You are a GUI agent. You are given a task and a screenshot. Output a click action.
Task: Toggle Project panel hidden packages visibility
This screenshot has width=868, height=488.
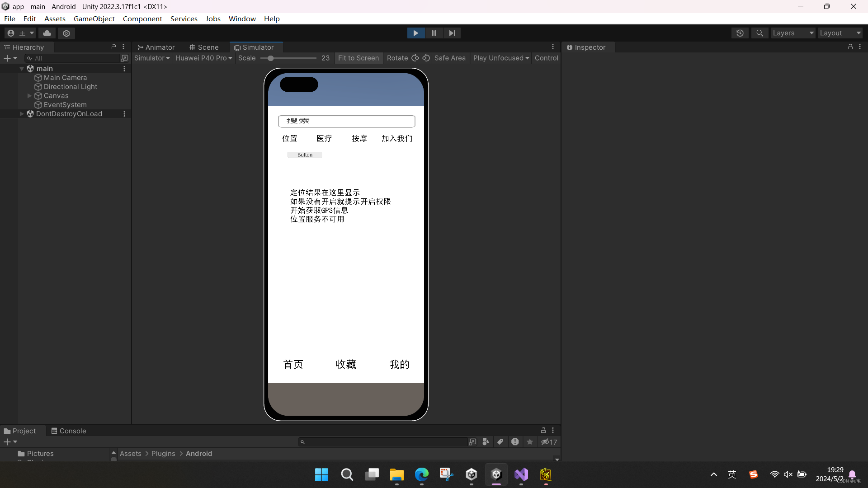coord(549,442)
